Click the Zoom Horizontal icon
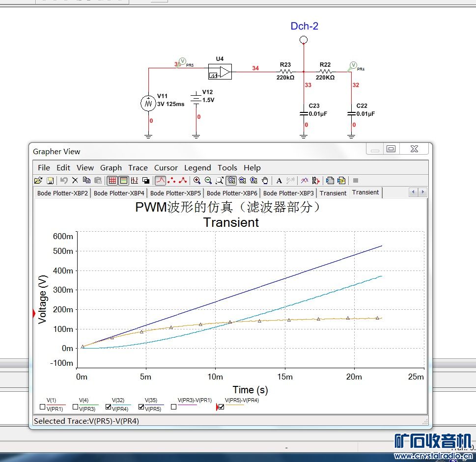The height and width of the screenshot is (462, 476). point(242,181)
